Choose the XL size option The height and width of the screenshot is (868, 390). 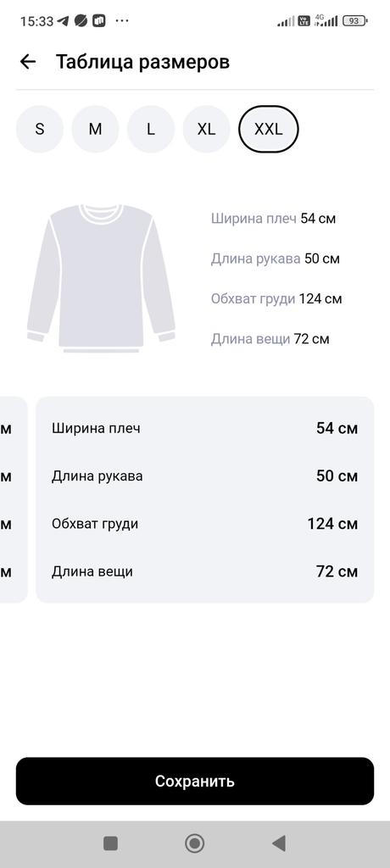(x=207, y=129)
